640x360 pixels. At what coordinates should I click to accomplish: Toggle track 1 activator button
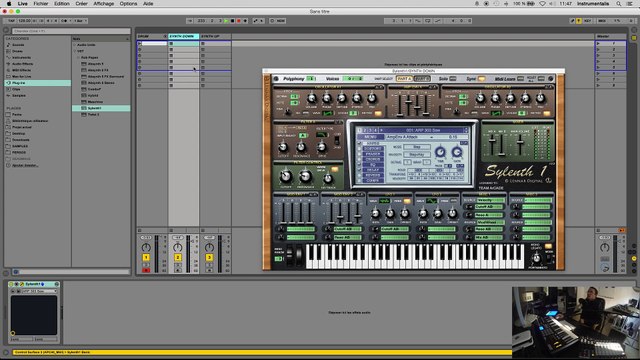(x=146, y=258)
